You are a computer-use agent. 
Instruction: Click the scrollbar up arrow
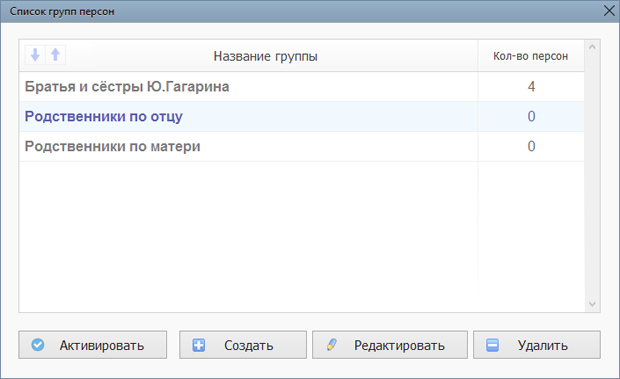coord(592,47)
